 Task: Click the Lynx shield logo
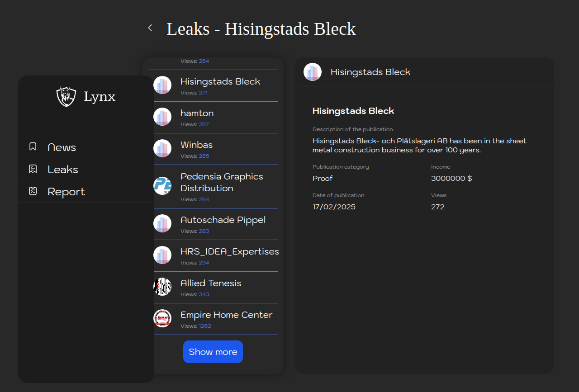point(66,96)
